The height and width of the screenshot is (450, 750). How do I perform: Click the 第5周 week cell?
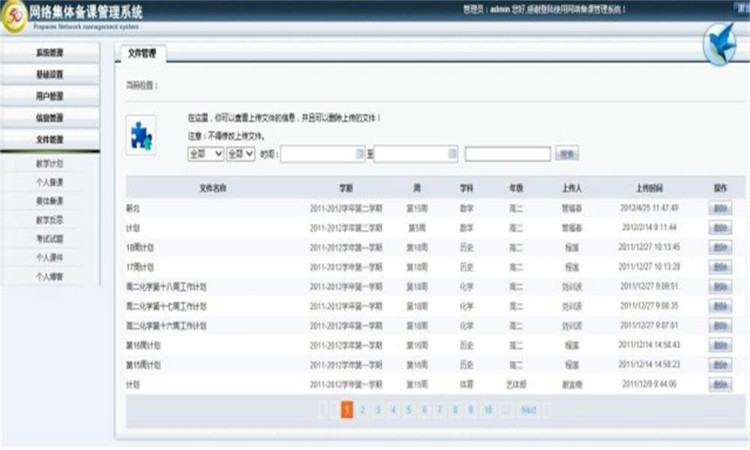coord(417,228)
